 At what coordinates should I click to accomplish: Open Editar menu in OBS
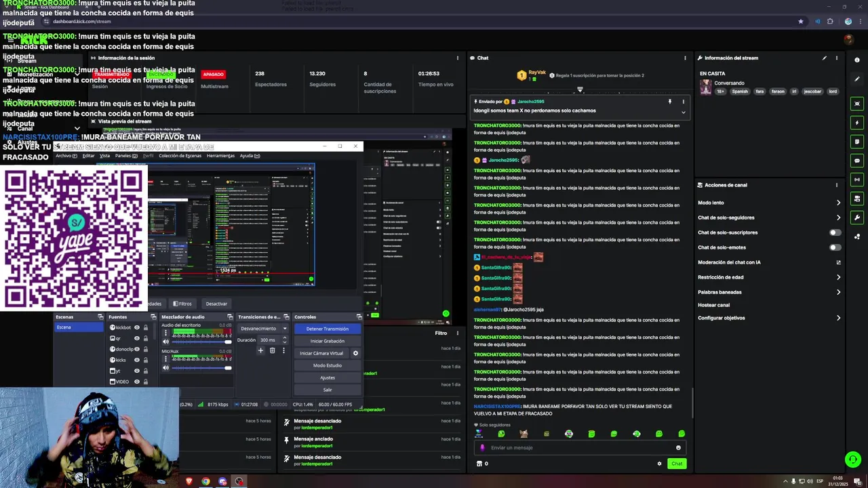(x=89, y=156)
